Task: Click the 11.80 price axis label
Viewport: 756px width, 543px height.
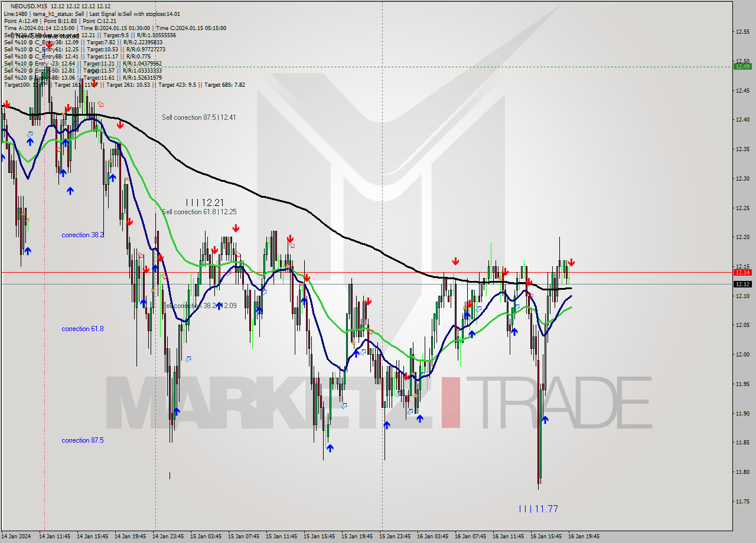Action: pos(742,472)
